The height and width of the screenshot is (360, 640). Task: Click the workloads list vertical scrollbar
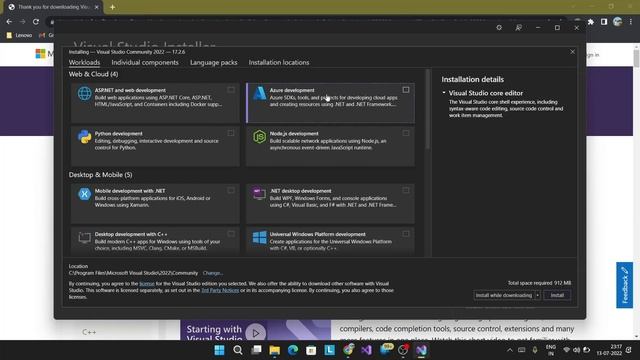tap(428, 109)
